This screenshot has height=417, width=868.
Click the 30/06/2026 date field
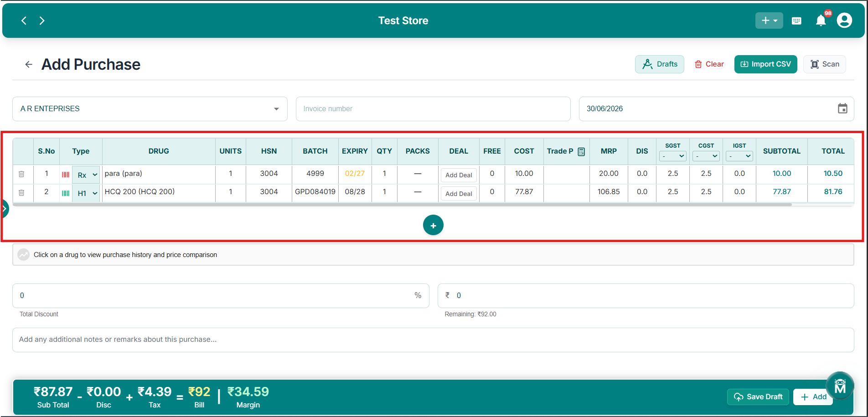717,109
